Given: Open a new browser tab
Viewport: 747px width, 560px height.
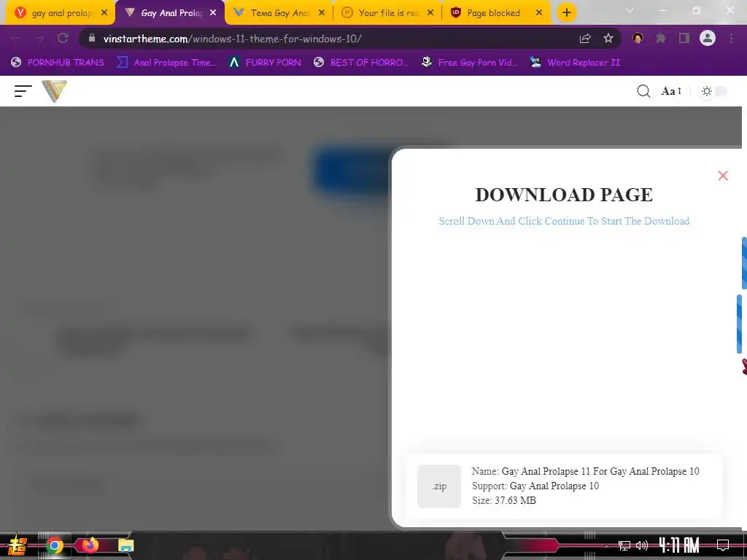Looking at the screenshot, I should tap(566, 13).
